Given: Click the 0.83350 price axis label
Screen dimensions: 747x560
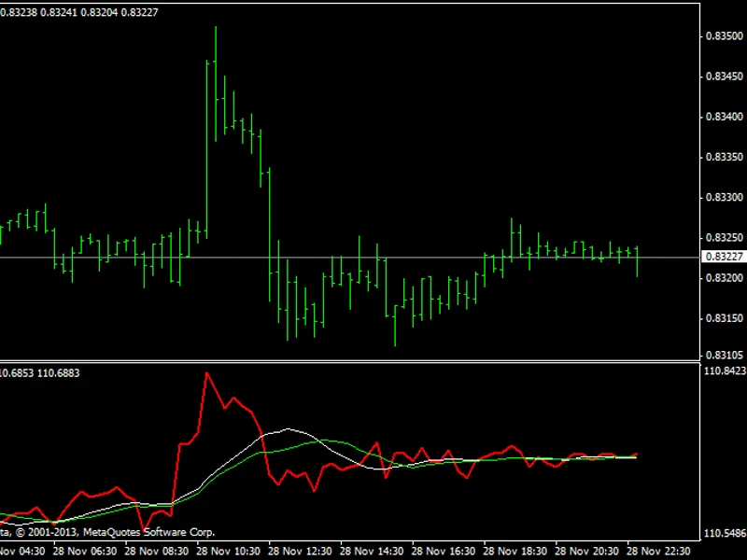Looking at the screenshot, I should click(725, 157).
